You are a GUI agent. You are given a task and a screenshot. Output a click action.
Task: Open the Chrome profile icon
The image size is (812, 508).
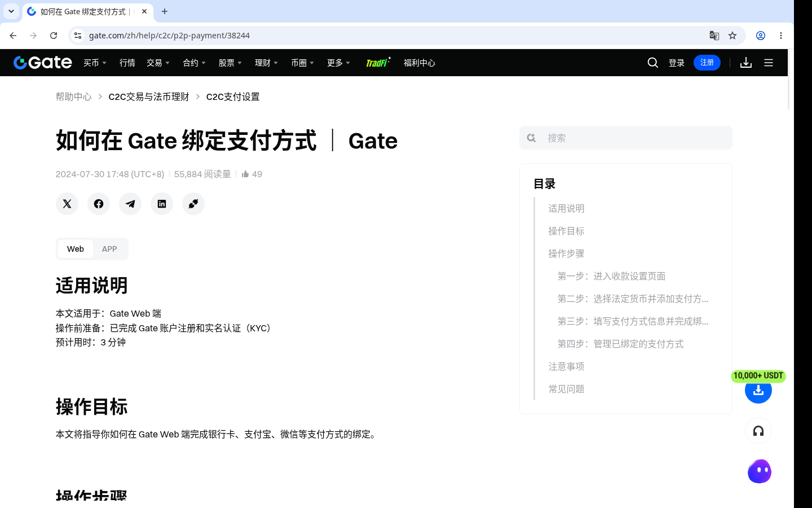pyautogui.click(x=761, y=36)
